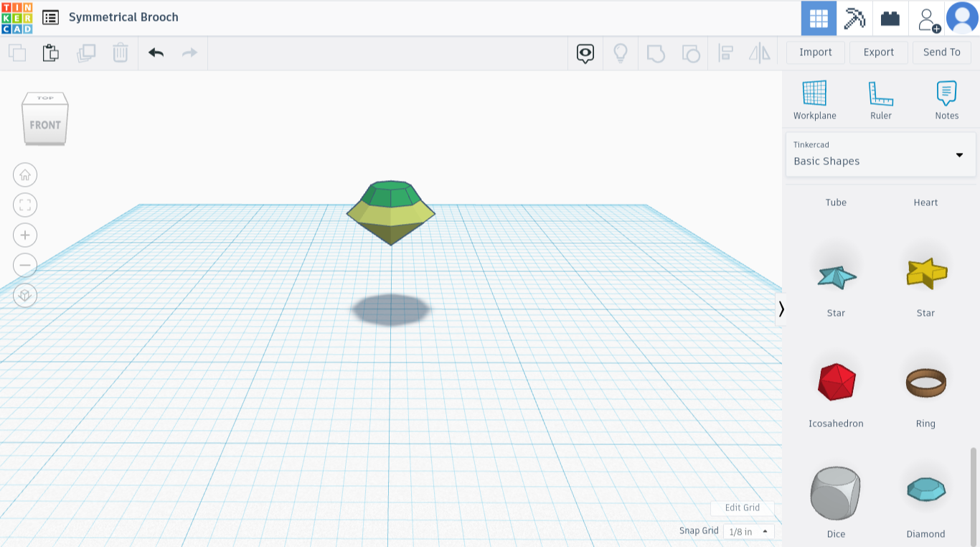Zoom in with the plus button
This screenshot has width=980, height=547.
[x=25, y=235]
